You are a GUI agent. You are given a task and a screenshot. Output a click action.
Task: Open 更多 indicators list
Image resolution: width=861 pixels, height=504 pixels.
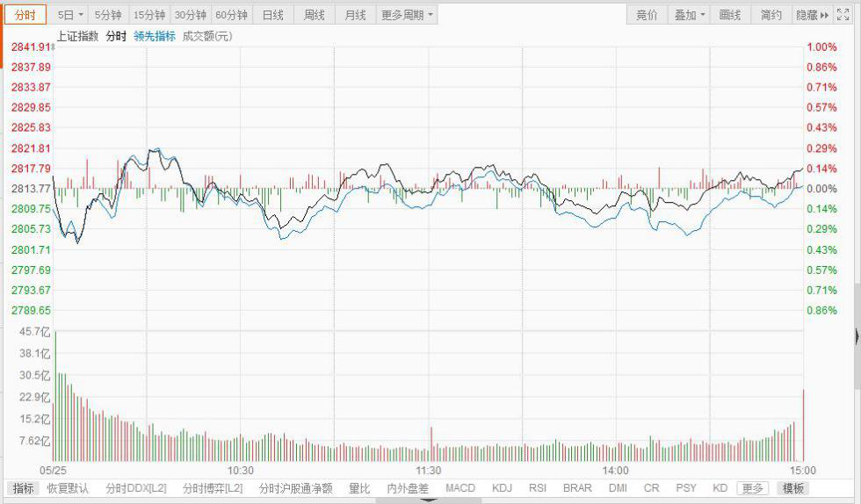click(752, 488)
